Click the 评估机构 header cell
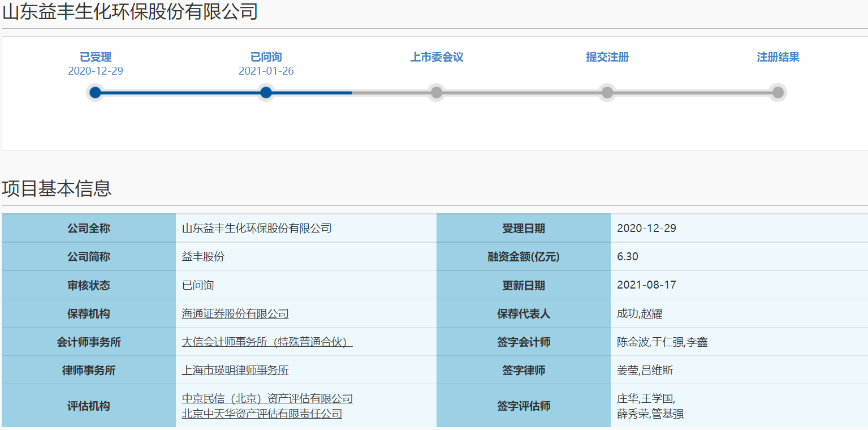This screenshot has height=430, width=868. [x=89, y=406]
